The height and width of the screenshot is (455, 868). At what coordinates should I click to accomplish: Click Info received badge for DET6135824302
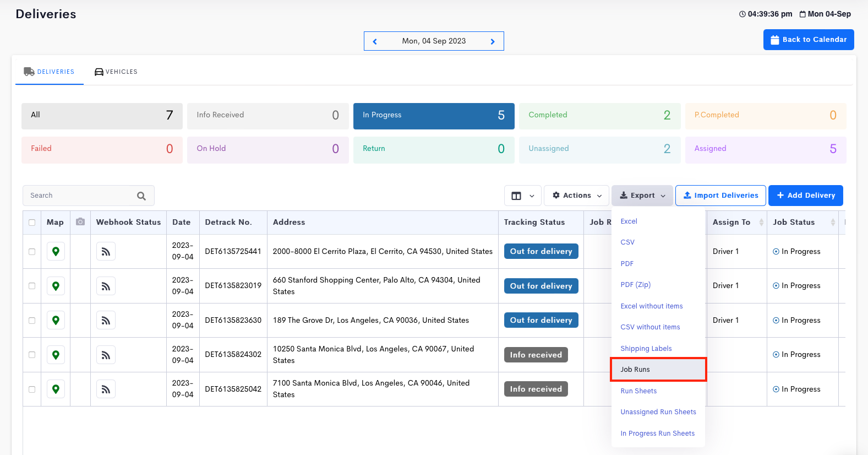tap(536, 355)
